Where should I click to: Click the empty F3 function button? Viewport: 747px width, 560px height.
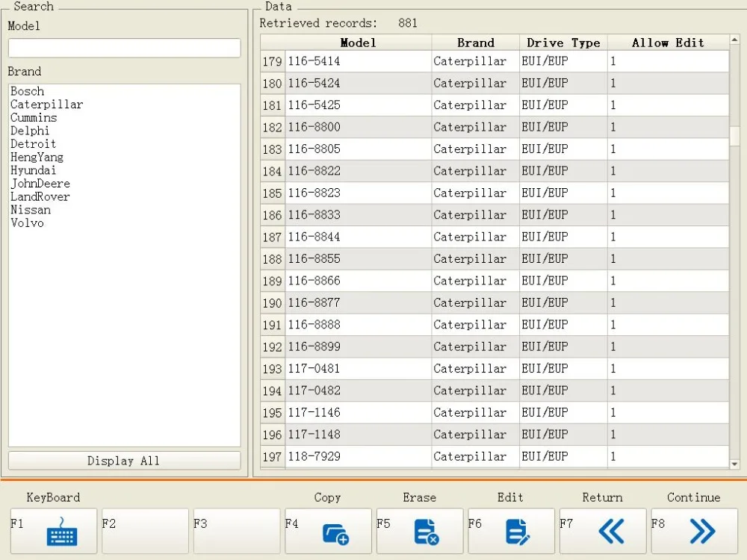[236, 530]
